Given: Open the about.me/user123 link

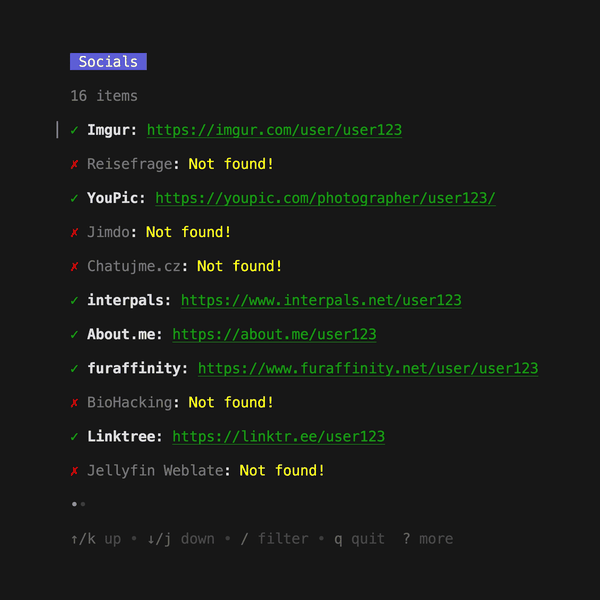Looking at the screenshot, I should click(x=274, y=334).
